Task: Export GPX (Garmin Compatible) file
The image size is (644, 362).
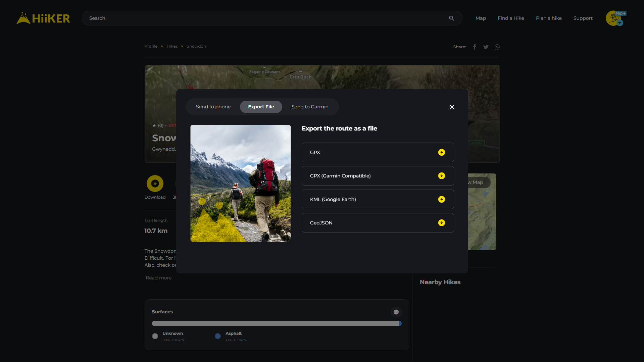Action: point(378,176)
